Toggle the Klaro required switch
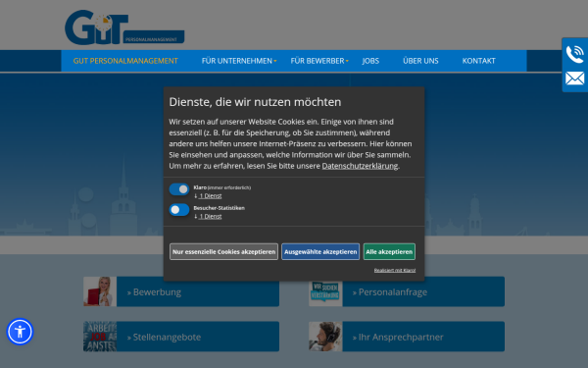 tap(179, 189)
